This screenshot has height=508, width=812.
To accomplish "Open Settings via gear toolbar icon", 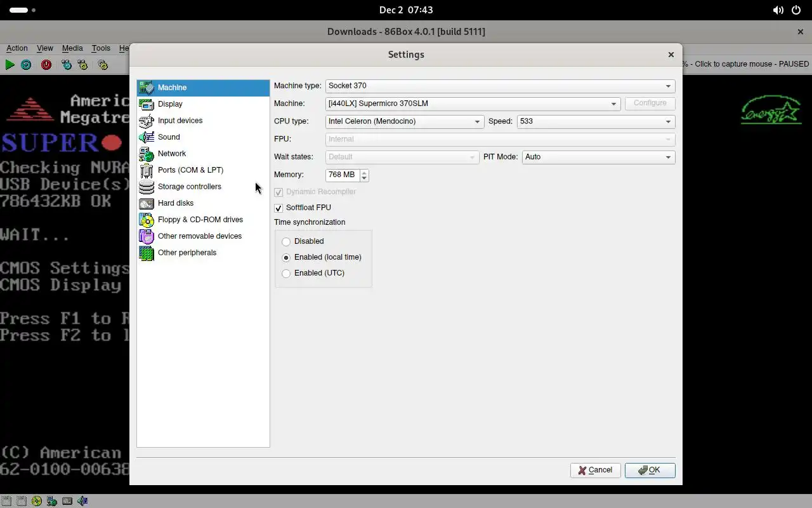I will coord(103,65).
